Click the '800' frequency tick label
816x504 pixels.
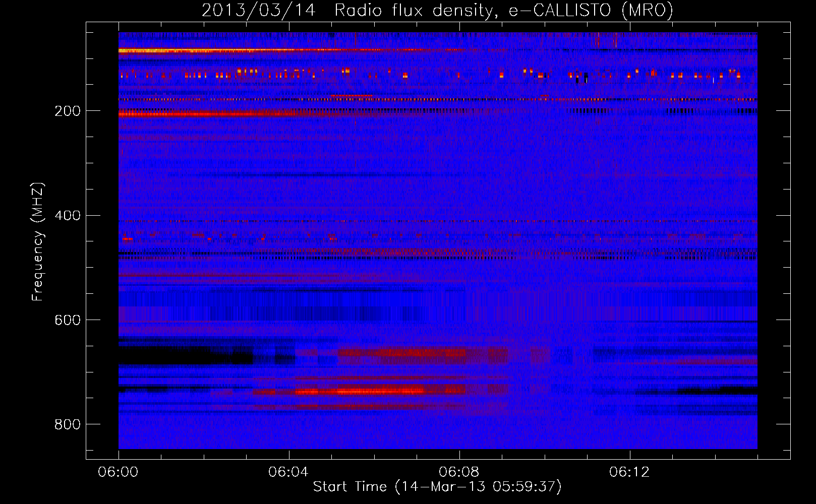[68, 424]
